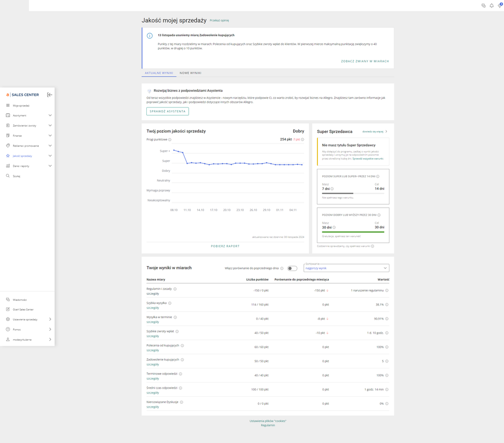
Task: Click the Jakość sprzedaży star icon
Action: 8,156
